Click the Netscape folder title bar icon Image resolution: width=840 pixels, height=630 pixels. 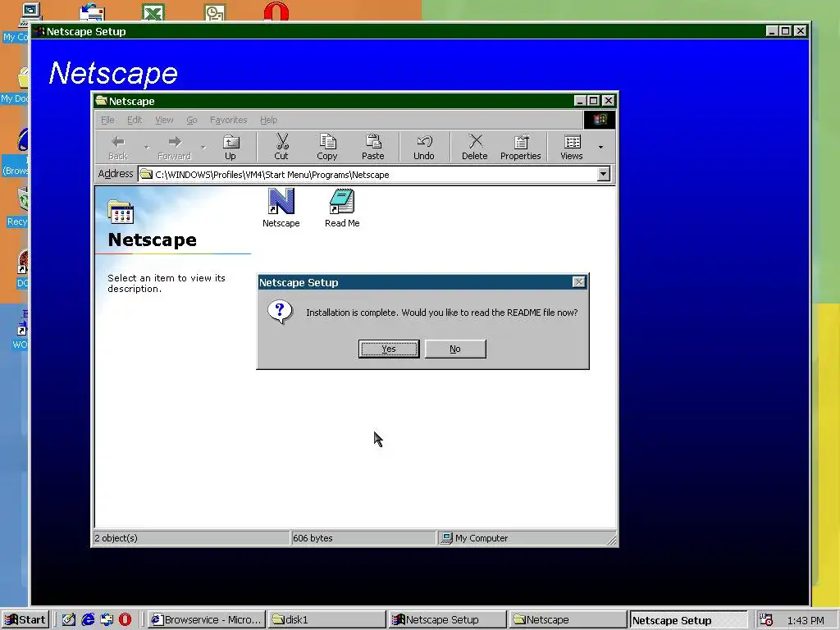(101, 101)
